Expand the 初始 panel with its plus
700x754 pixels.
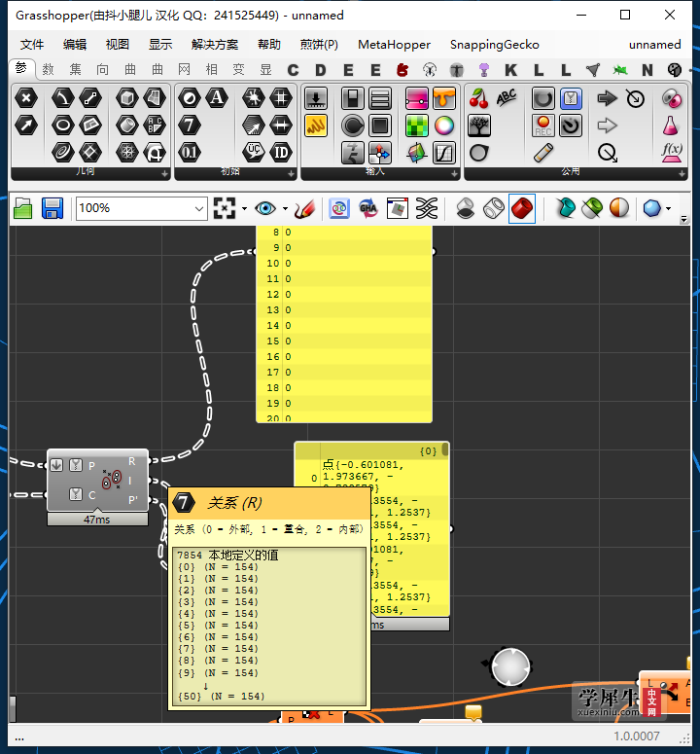291,174
